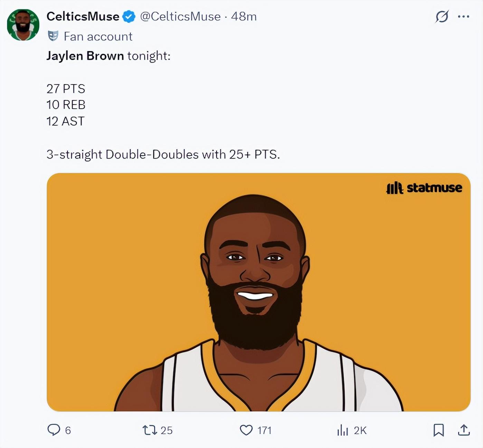
Task: Like the tweet with the heart icon
Action: (246, 430)
